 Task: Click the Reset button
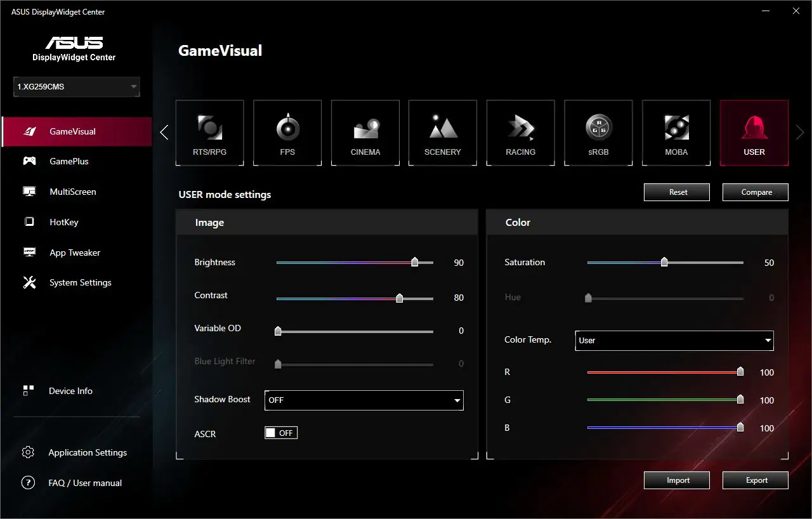[x=676, y=192]
